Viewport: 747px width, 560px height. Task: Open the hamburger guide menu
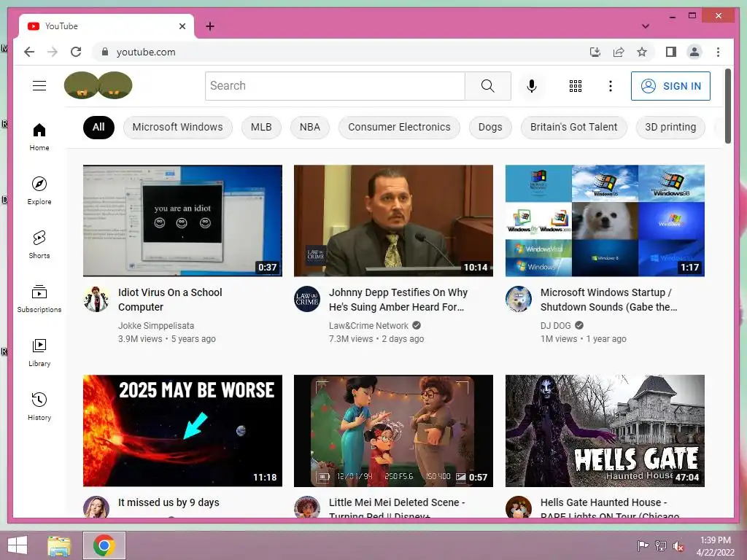pyautogui.click(x=39, y=86)
